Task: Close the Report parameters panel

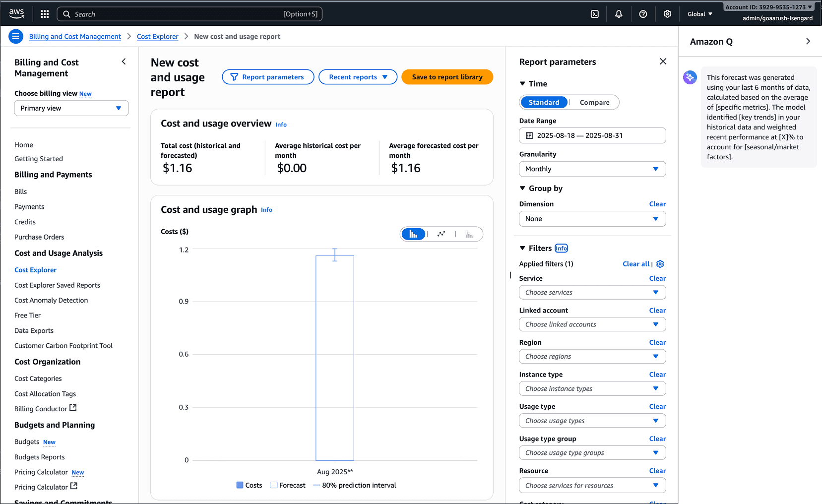Action: click(663, 62)
